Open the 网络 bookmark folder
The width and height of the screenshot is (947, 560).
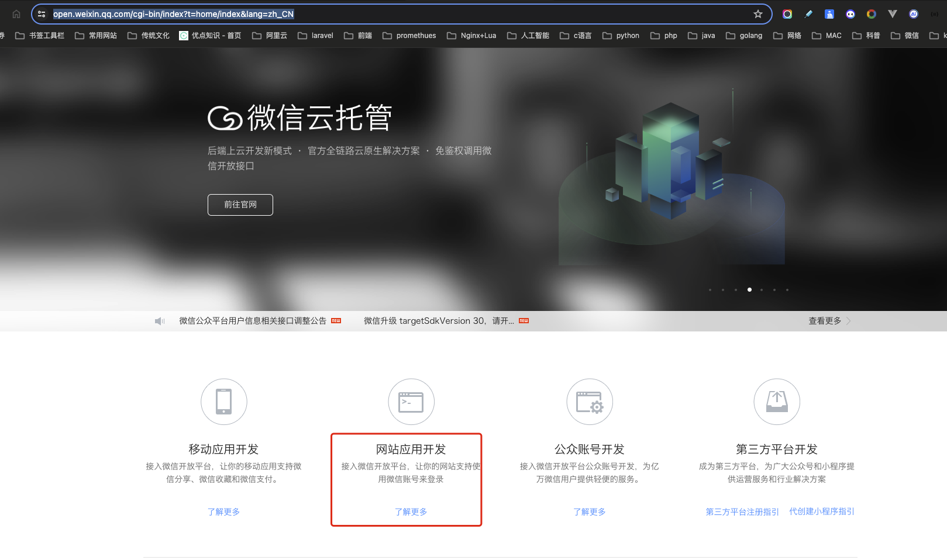click(787, 36)
